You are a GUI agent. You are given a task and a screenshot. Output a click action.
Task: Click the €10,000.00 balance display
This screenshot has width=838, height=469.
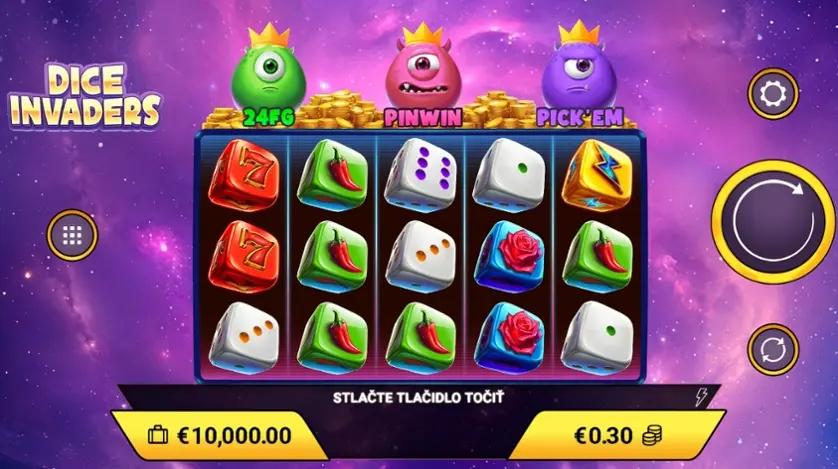click(x=234, y=436)
